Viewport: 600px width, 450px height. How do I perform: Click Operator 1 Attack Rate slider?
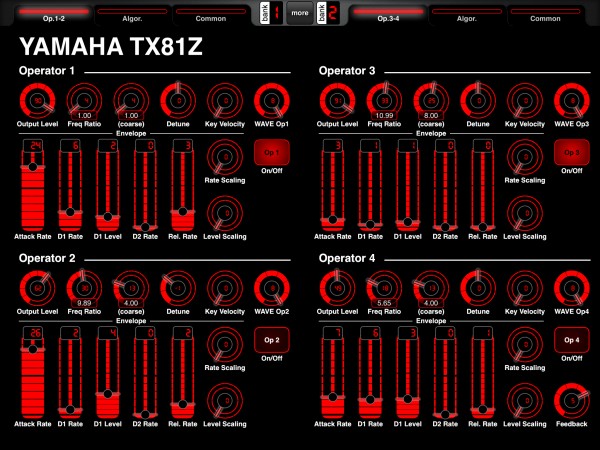coord(33,185)
